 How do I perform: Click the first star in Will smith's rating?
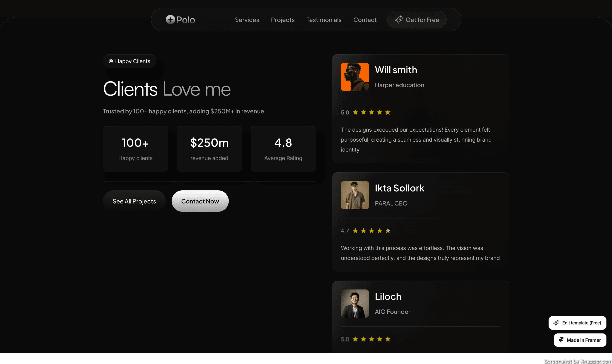click(x=355, y=112)
